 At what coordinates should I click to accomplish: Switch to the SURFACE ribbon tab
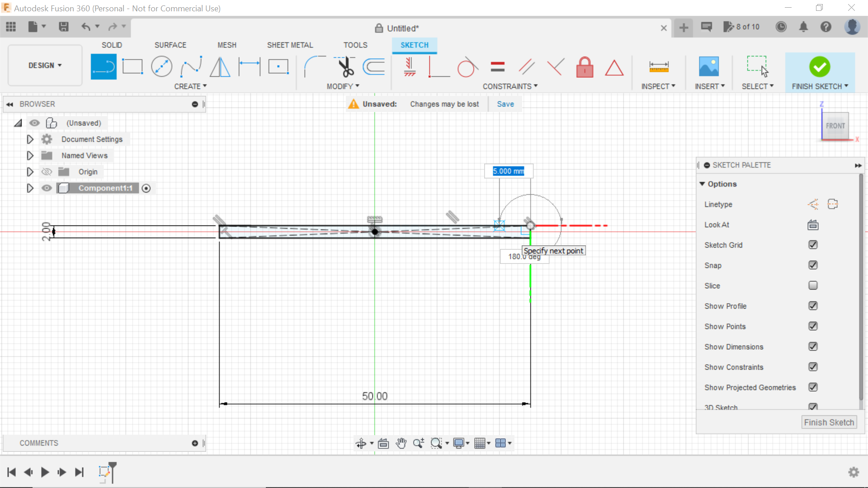[x=170, y=45]
